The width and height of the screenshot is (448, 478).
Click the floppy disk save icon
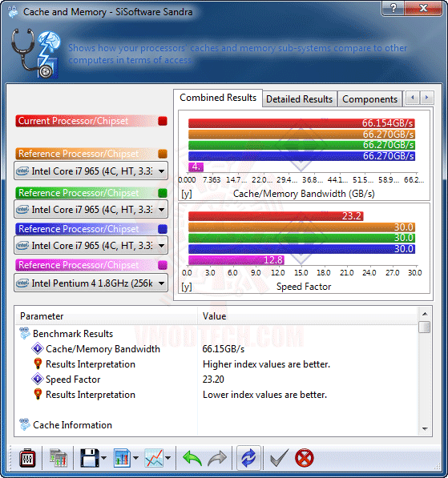(x=89, y=457)
